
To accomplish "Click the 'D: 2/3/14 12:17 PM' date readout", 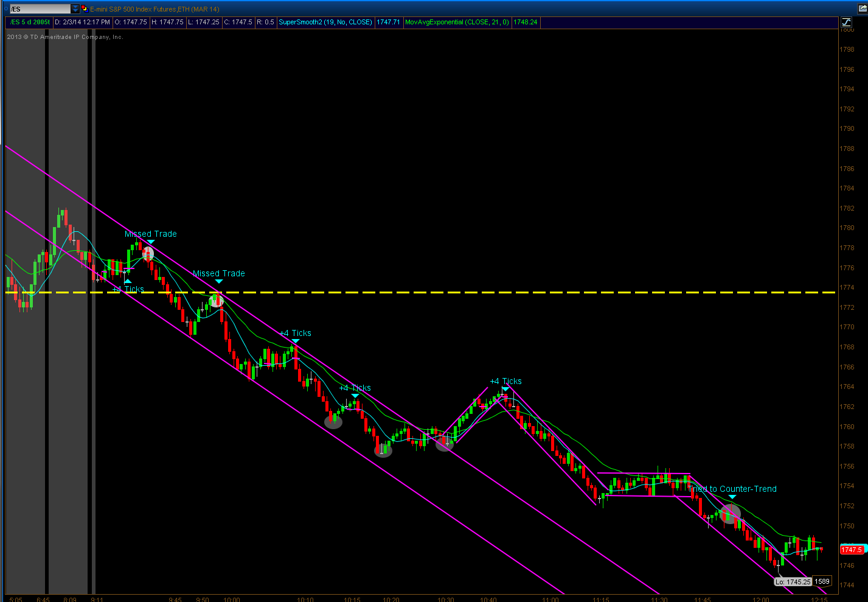I will coord(82,23).
